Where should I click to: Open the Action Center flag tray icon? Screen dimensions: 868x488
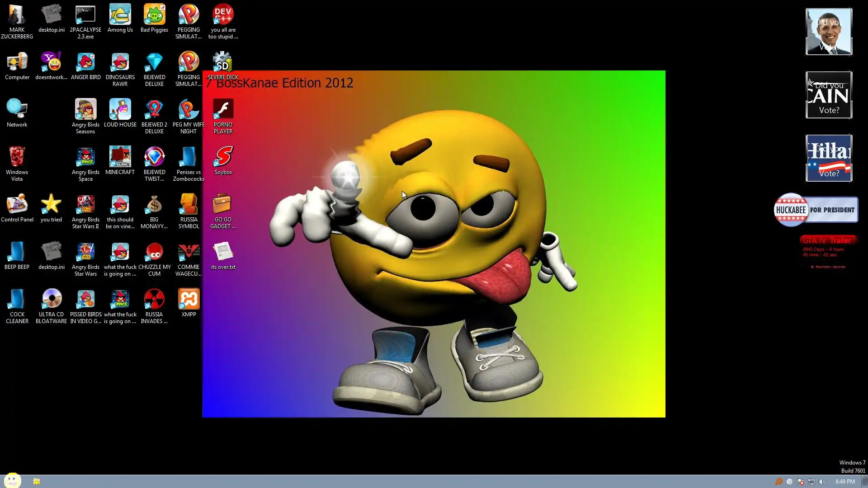pos(800,482)
